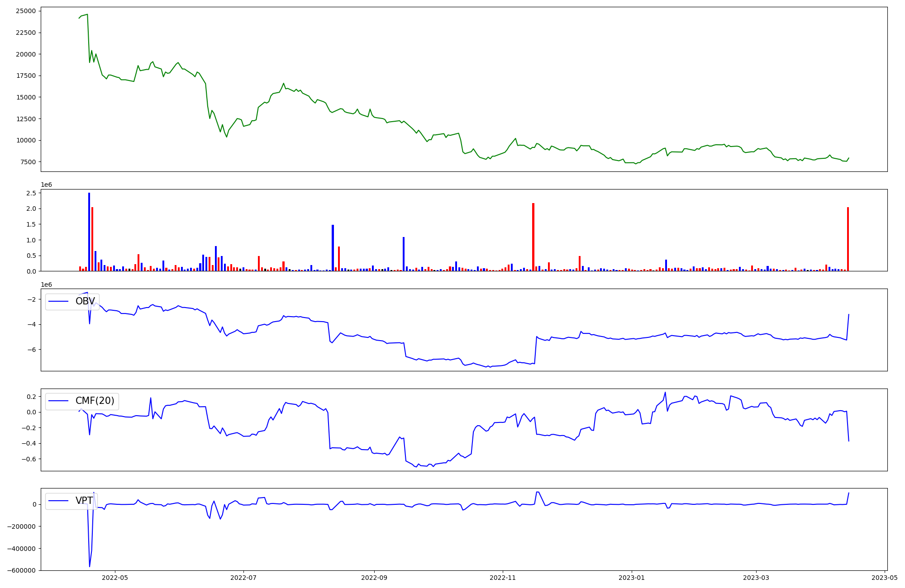Click the blue line swatch in OBV legend
The height and width of the screenshot is (588, 905).
coord(58,302)
